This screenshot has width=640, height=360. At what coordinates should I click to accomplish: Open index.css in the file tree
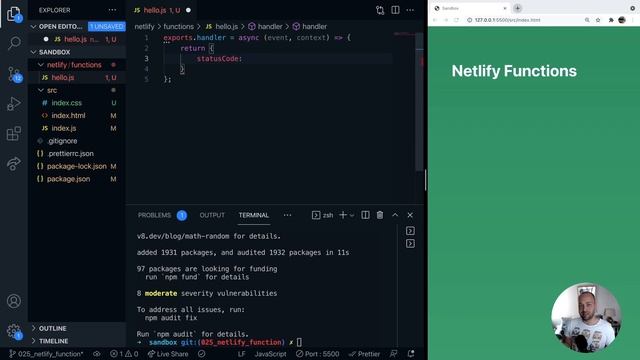(77, 103)
